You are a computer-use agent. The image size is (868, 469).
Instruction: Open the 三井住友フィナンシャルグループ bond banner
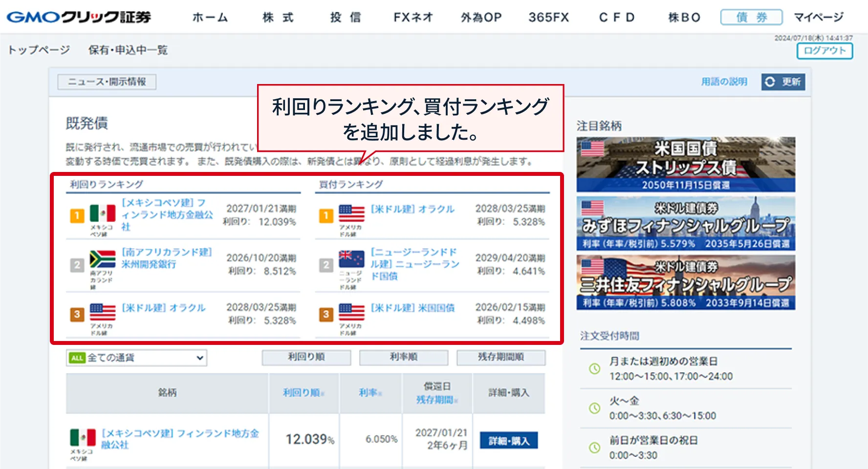click(x=685, y=282)
